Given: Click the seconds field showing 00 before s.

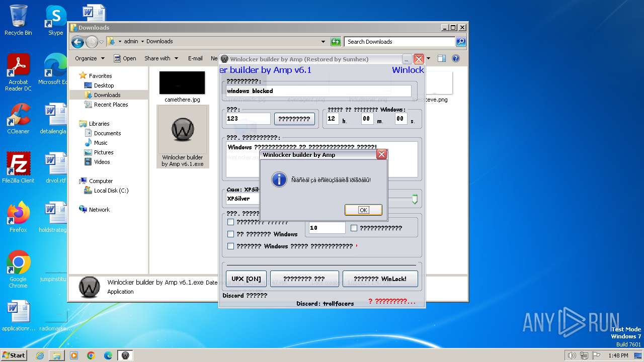Looking at the screenshot, I should pyautogui.click(x=400, y=119).
